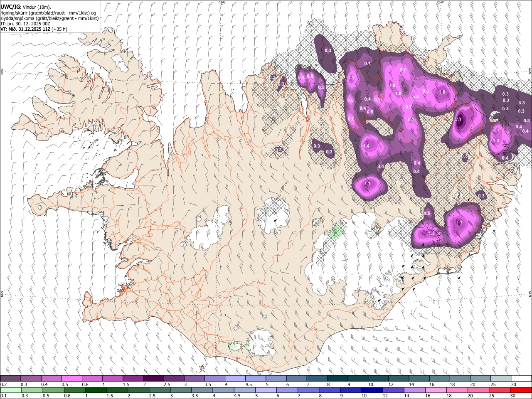The height and width of the screenshot is (399, 532).
Task: Select bright red rain swatch after 30
Action: pos(521,390)
